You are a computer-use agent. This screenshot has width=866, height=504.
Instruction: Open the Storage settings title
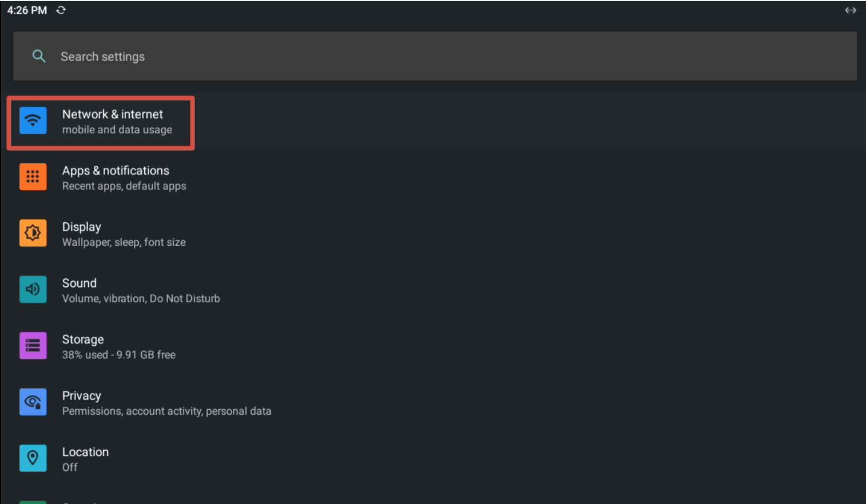point(83,339)
